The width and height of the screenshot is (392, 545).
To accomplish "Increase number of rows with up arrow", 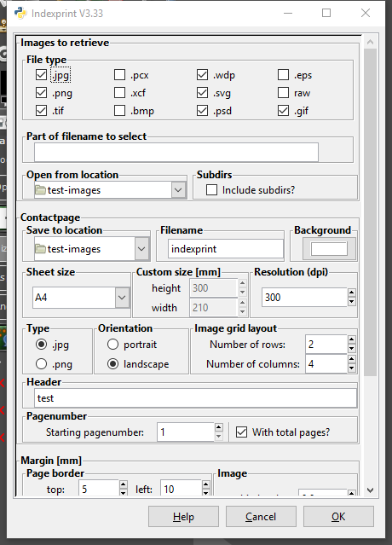I will [352, 339].
